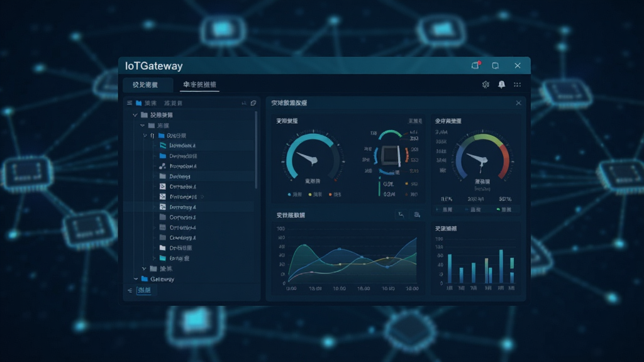
Task: Click green peak of the line chart
Action: (304, 246)
